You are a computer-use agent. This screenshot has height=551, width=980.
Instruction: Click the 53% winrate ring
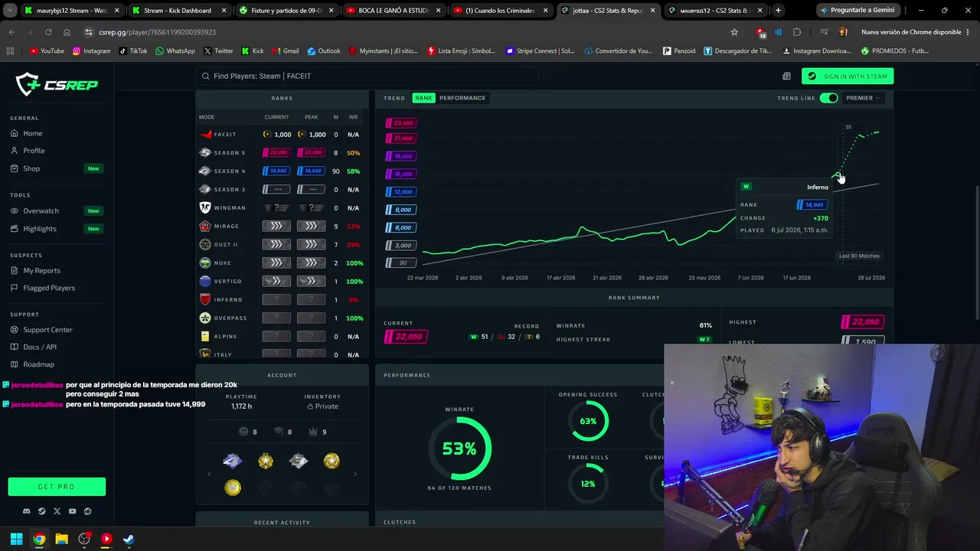click(x=459, y=449)
